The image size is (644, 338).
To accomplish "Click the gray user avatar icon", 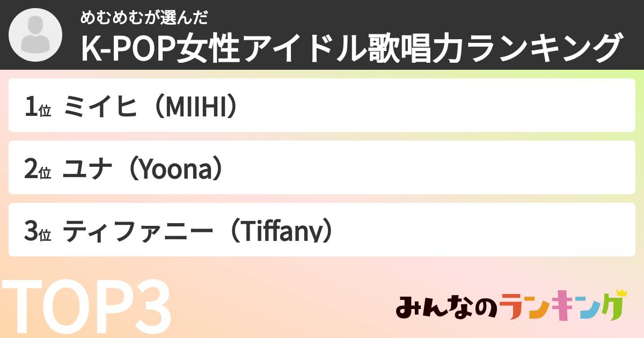I will click(35, 35).
